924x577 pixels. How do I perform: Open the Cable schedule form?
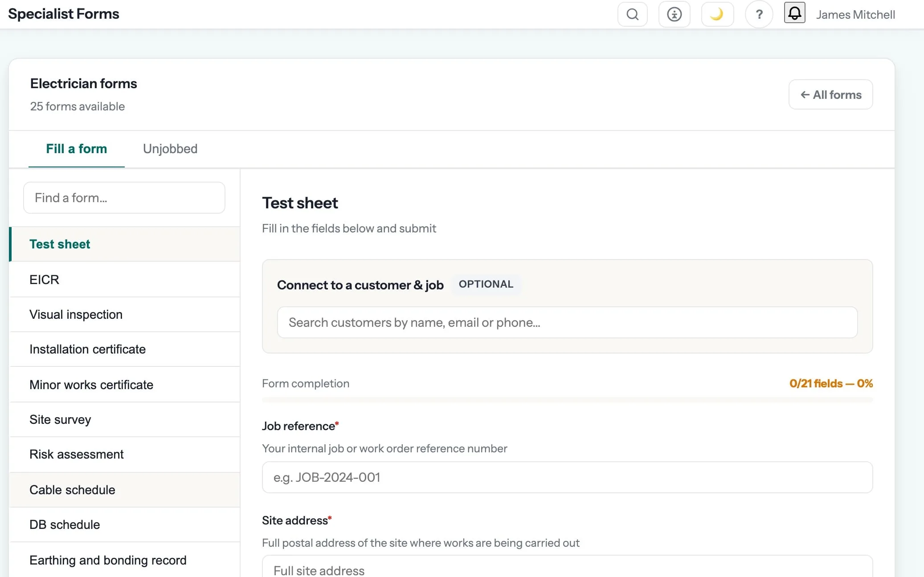coord(125,490)
